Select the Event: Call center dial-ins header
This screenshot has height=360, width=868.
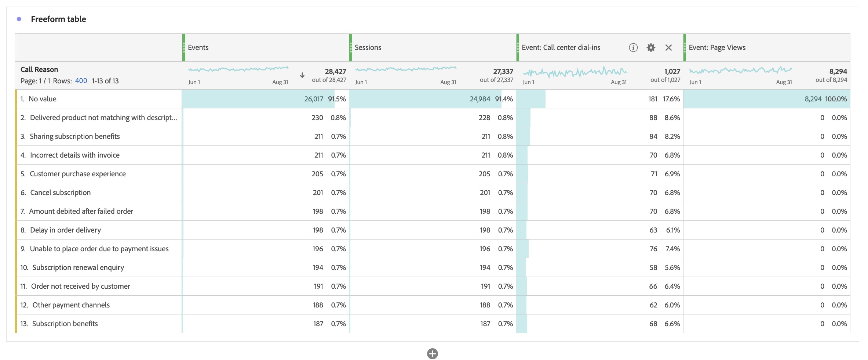point(561,47)
